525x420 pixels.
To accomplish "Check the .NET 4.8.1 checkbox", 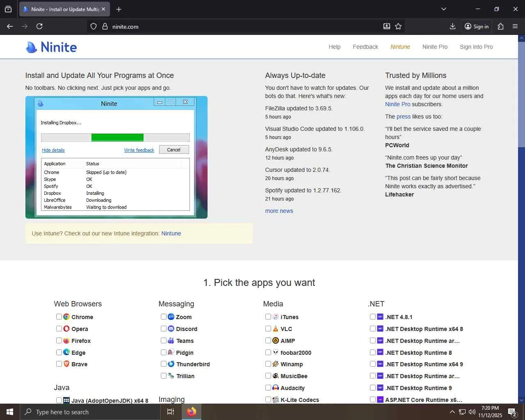I will click(373, 317).
